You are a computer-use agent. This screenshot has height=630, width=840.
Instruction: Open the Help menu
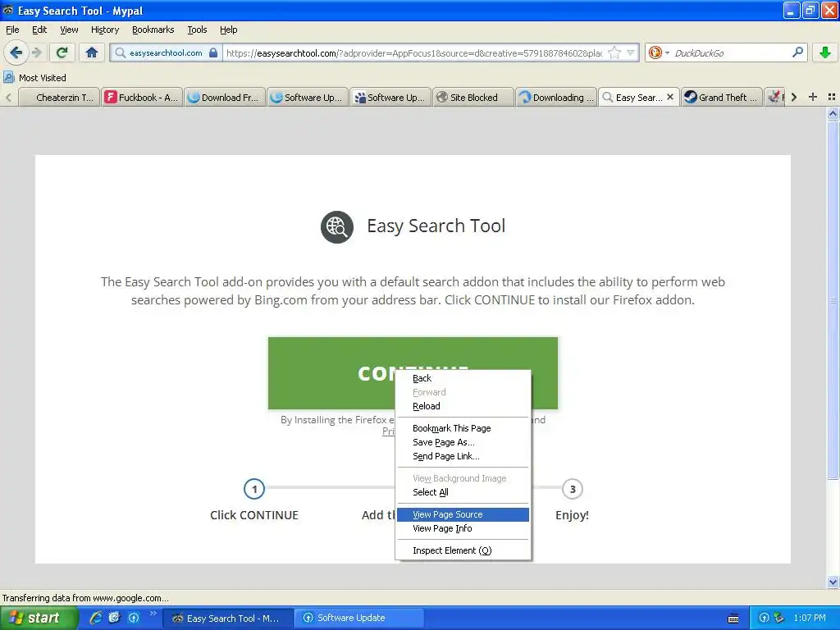pyautogui.click(x=228, y=30)
